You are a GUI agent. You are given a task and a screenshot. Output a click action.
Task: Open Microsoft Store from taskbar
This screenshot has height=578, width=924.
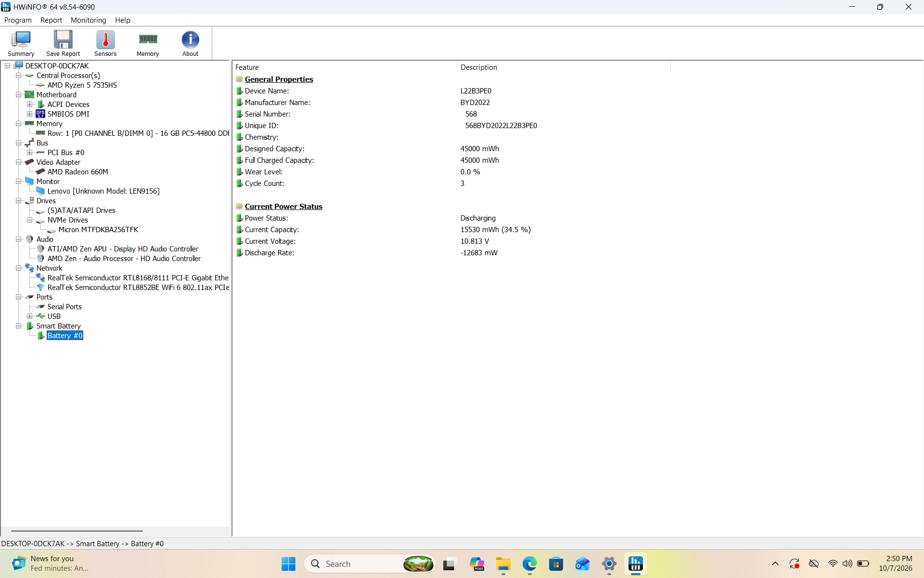[556, 564]
